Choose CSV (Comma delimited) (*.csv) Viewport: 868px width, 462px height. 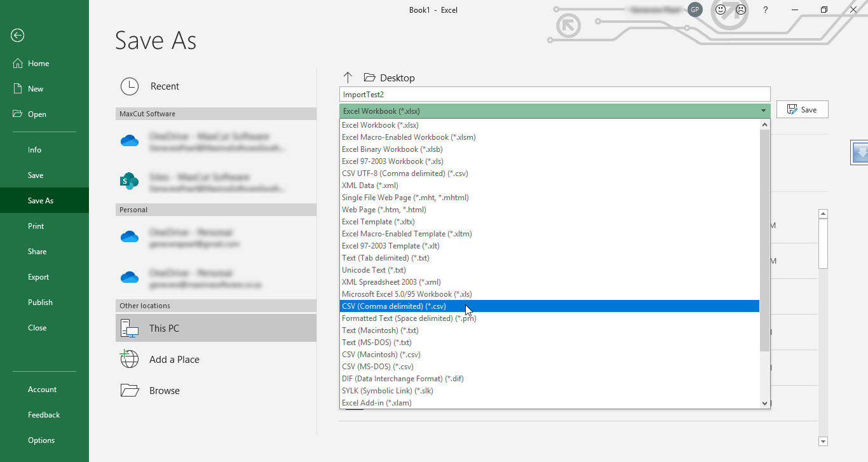pos(550,306)
